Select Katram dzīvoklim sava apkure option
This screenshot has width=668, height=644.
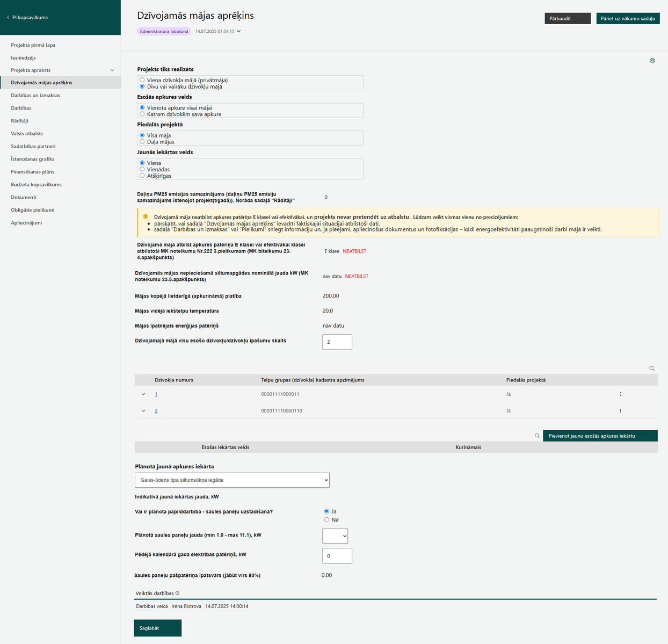point(142,114)
